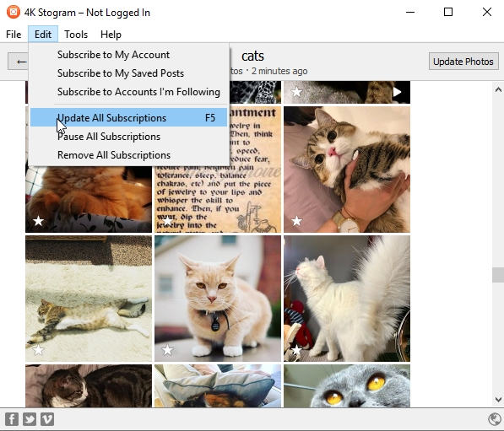The width and height of the screenshot is (504, 431).
Task: Open the Vimeo icon in status bar
Action: [47, 419]
